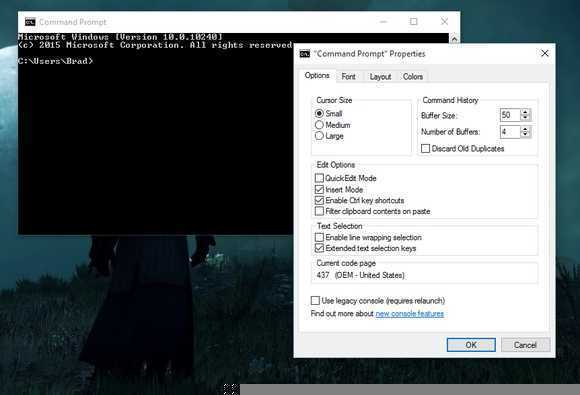This screenshot has width=580, height=395.
Task: Increase Buffer Size with up arrow
Action: tap(525, 112)
